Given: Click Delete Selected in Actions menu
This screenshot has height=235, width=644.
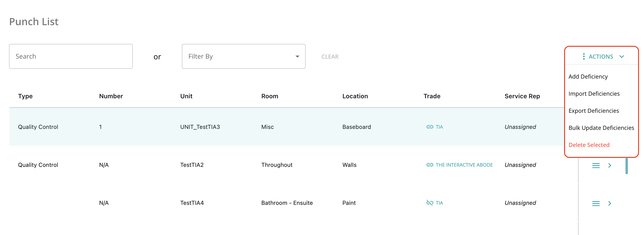Looking at the screenshot, I should (x=589, y=145).
